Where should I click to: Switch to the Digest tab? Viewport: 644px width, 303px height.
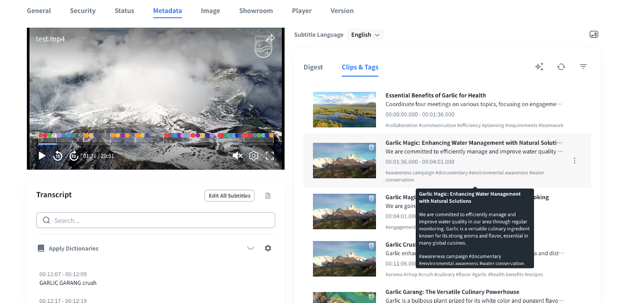click(x=313, y=67)
